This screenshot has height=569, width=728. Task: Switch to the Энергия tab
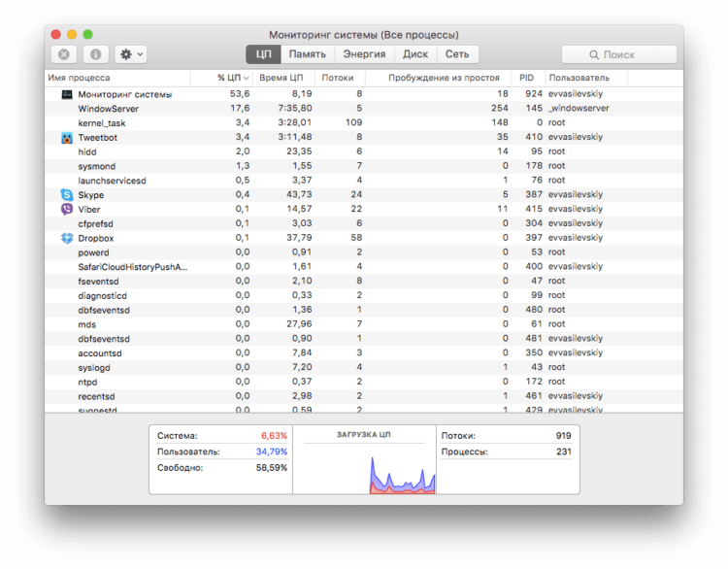point(364,54)
